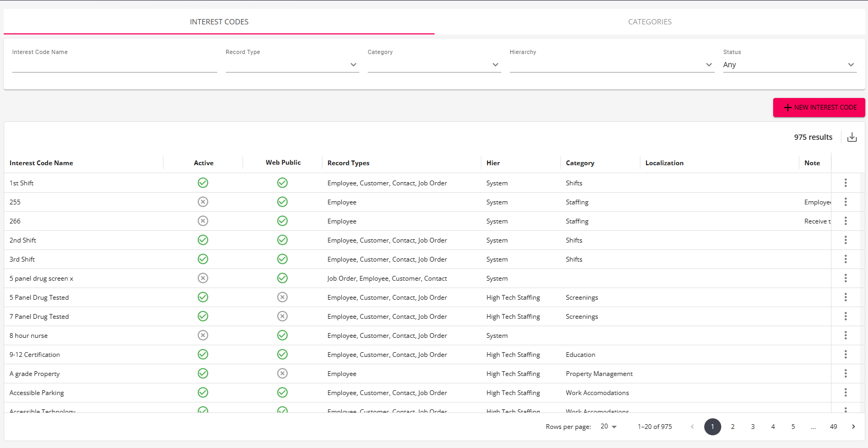Switch to the Categories tab

point(650,22)
